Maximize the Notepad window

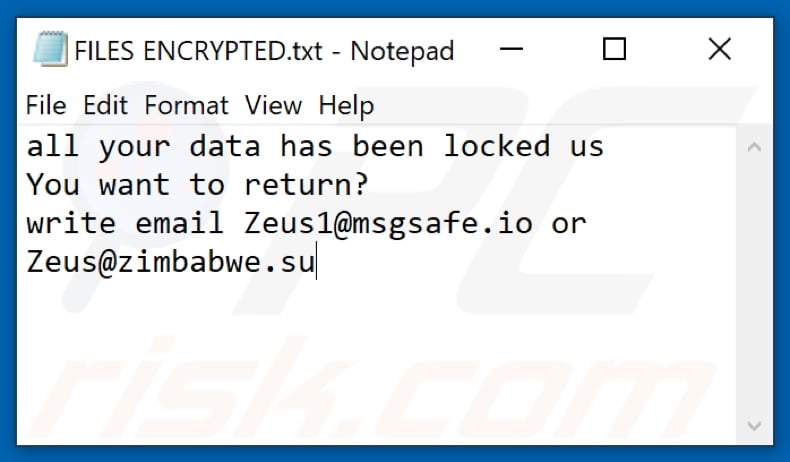(x=615, y=49)
